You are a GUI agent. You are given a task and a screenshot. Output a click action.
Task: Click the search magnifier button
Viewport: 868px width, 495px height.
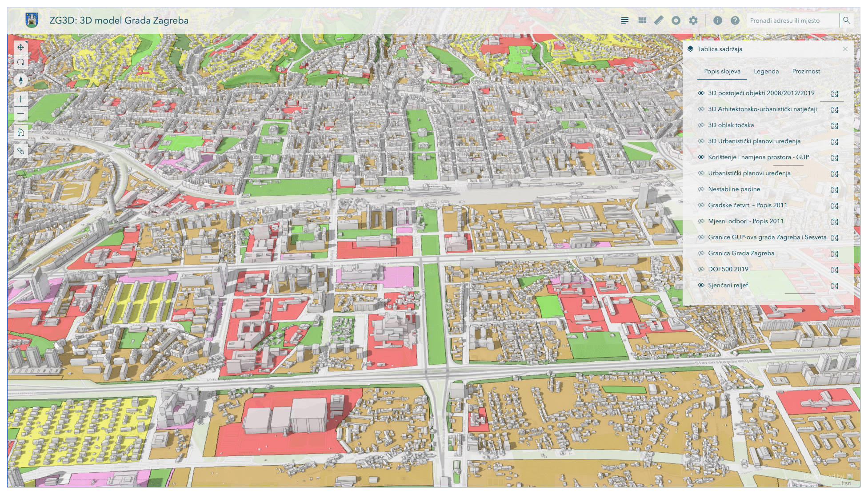click(846, 20)
